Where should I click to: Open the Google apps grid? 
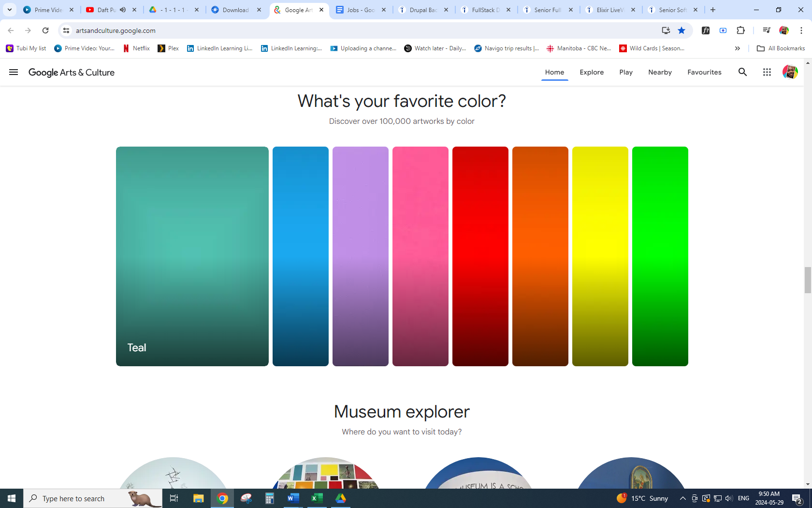click(x=767, y=72)
